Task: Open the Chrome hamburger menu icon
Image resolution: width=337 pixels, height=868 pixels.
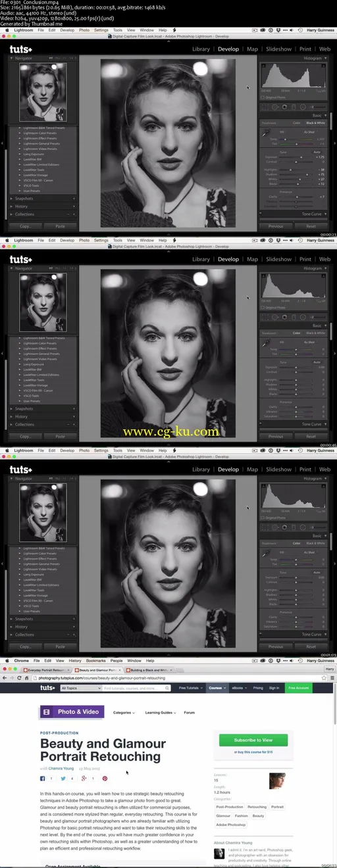Action: coord(332,677)
